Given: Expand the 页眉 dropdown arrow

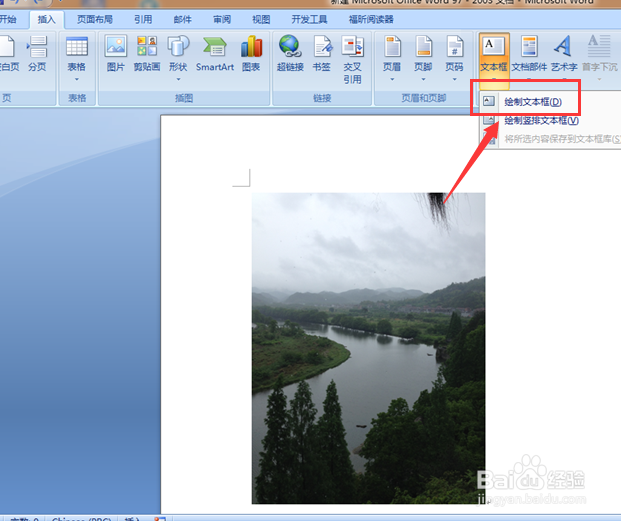Looking at the screenshot, I should click(x=392, y=79).
